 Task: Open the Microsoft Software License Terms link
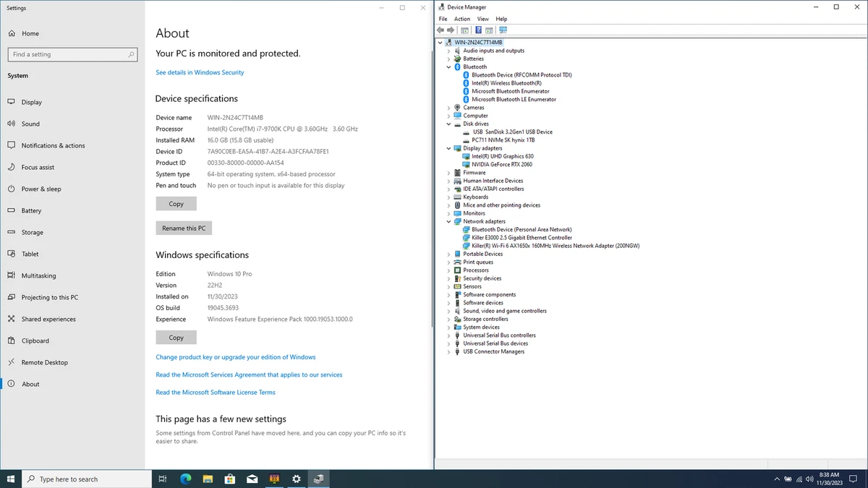216,393
